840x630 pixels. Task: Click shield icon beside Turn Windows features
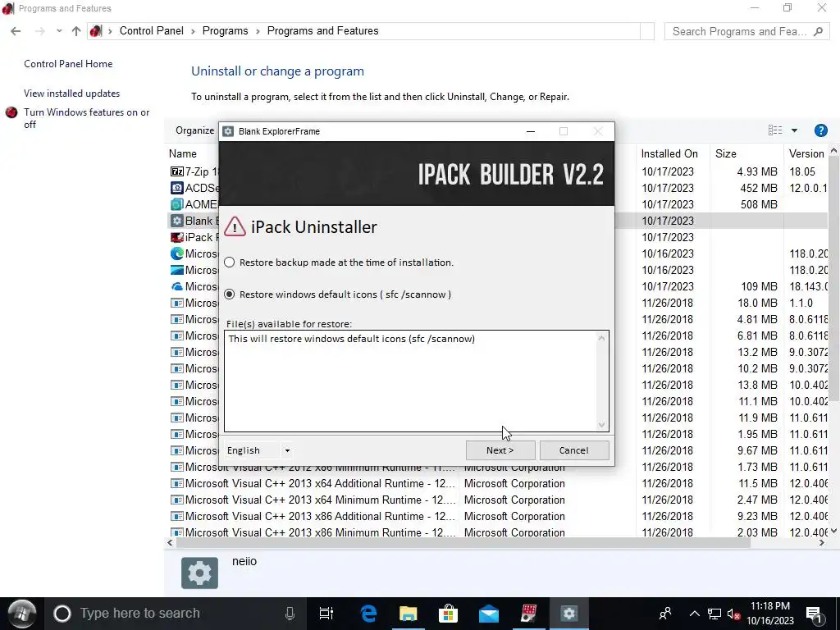[x=11, y=112]
